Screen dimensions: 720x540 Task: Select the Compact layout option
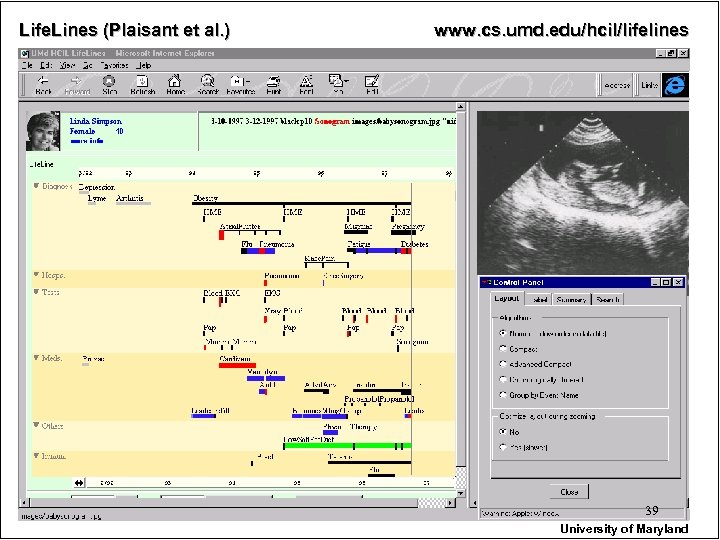click(503, 349)
